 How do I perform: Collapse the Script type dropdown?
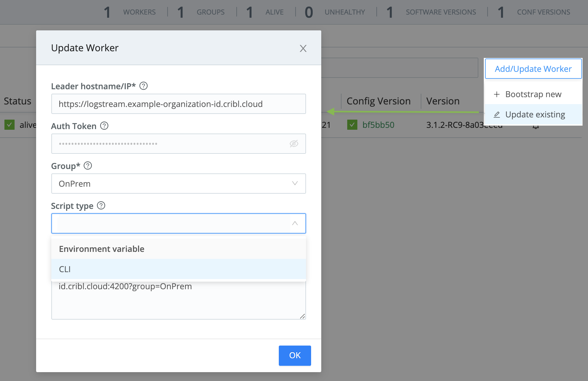pyautogui.click(x=295, y=223)
